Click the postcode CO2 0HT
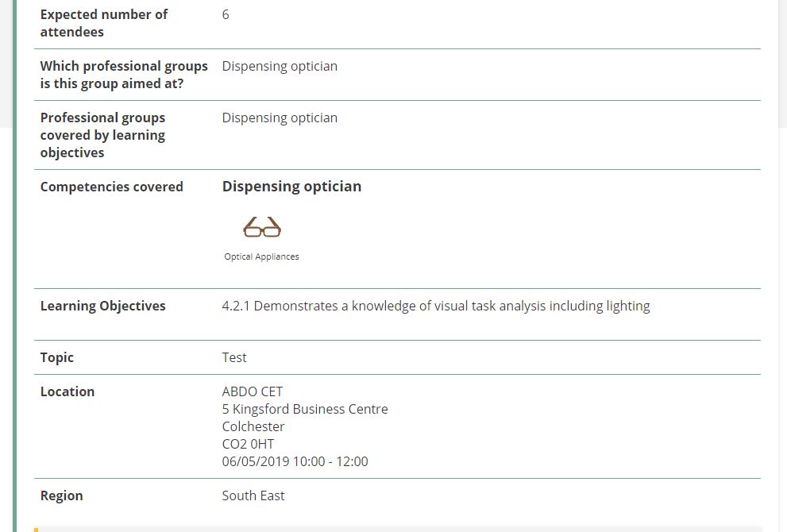 pos(248,444)
